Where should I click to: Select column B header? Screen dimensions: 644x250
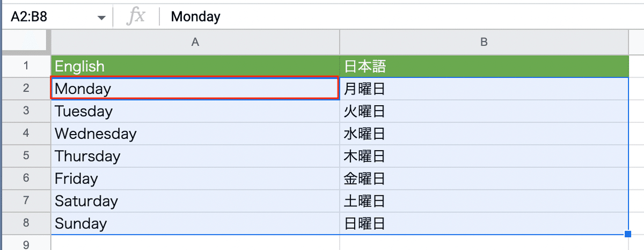484,42
